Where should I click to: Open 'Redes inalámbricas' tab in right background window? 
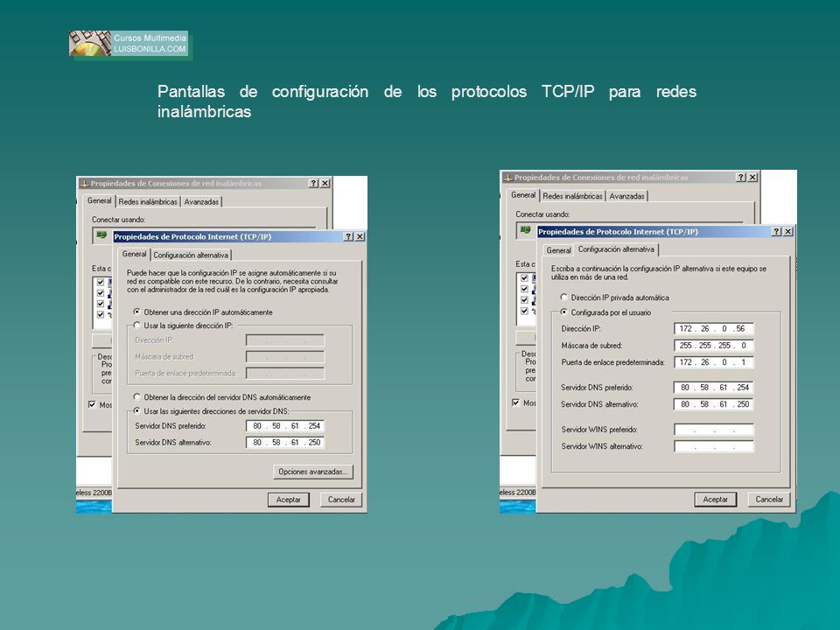click(x=572, y=196)
